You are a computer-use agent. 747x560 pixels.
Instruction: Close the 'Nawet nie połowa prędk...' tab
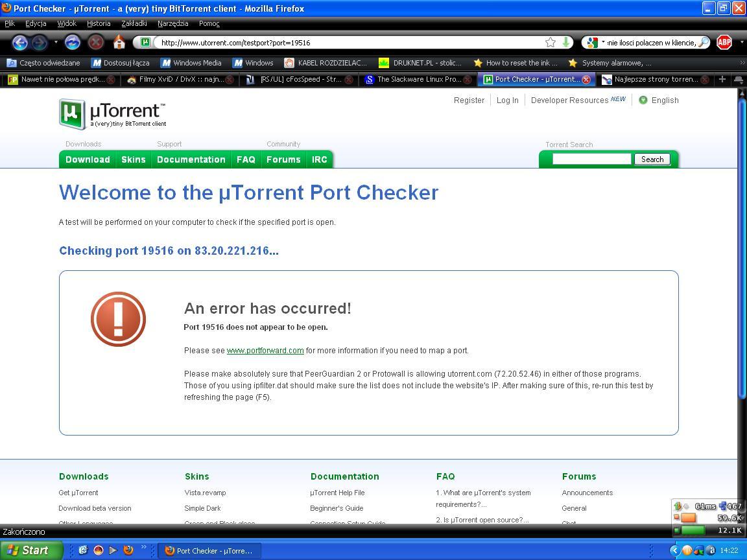coord(111,80)
